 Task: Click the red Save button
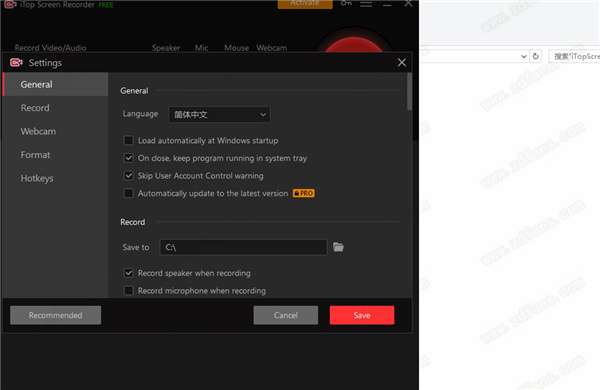point(362,315)
